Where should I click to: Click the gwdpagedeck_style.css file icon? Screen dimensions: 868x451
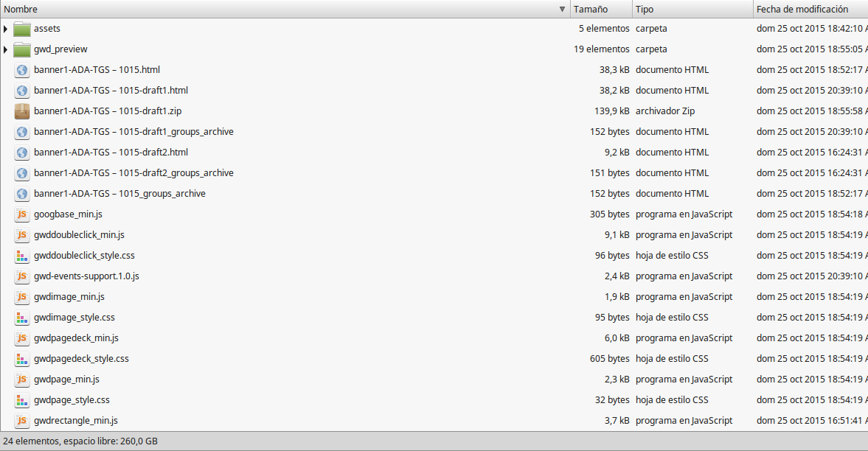point(22,359)
